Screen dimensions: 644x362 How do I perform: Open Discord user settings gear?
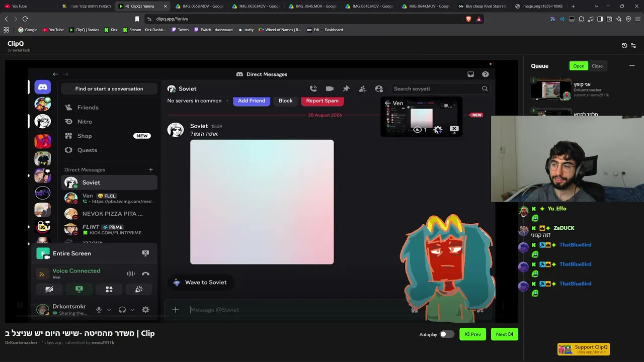pos(145,310)
